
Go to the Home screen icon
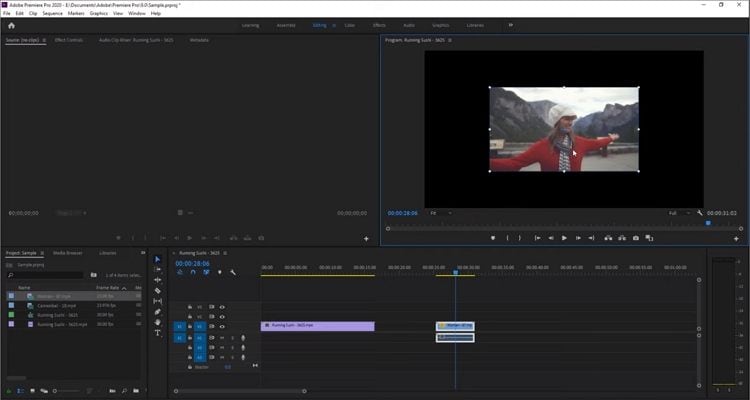[x=11, y=25]
